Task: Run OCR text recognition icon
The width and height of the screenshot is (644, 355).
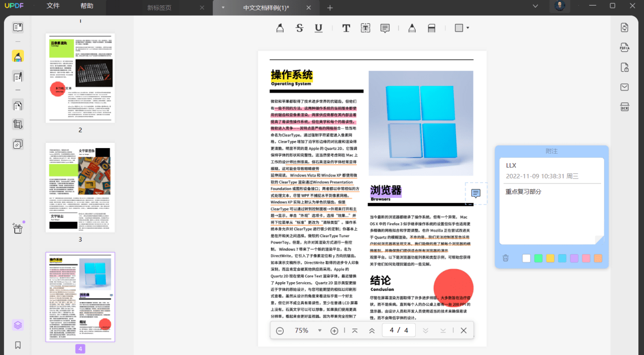Action: point(625,107)
